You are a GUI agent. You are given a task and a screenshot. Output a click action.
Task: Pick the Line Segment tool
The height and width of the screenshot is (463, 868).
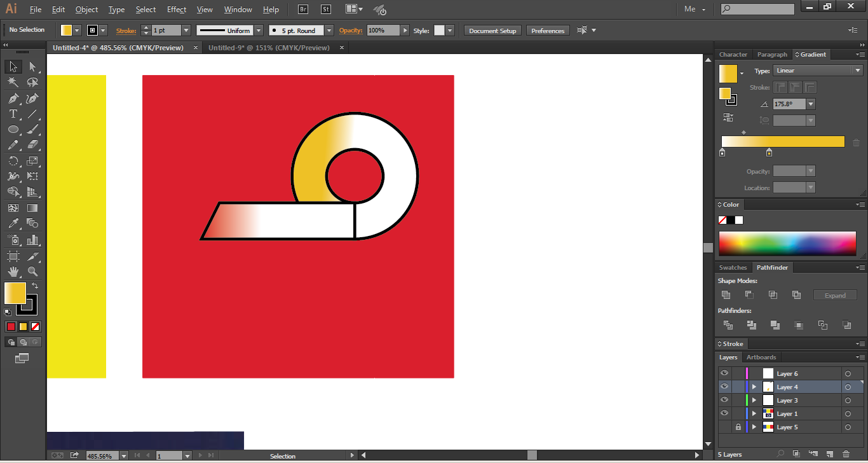tap(33, 114)
